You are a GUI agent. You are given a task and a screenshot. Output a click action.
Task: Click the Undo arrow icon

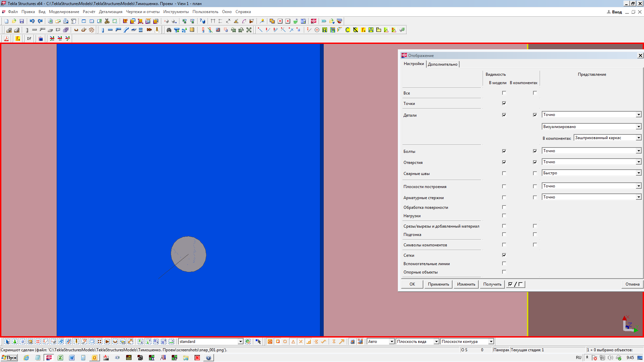[x=32, y=21]
